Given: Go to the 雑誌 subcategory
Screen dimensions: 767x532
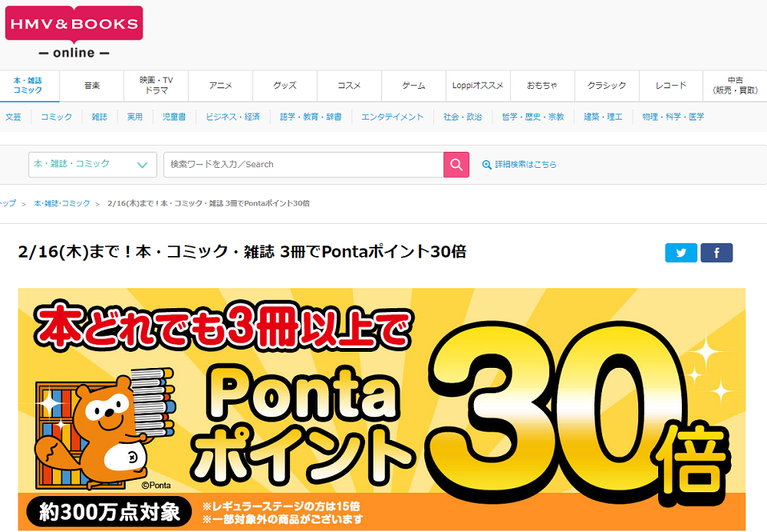Looking at the screenshot, I should click(x=99, y=117).
